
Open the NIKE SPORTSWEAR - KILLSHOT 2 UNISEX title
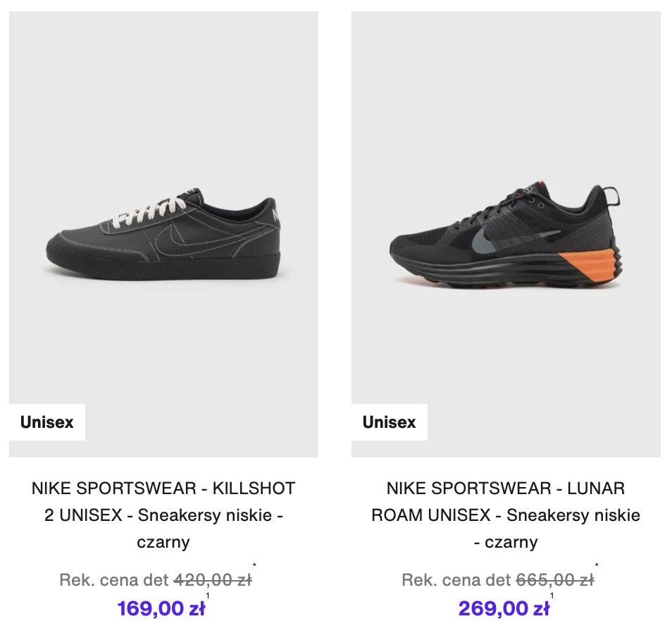[x=163, y=515]
